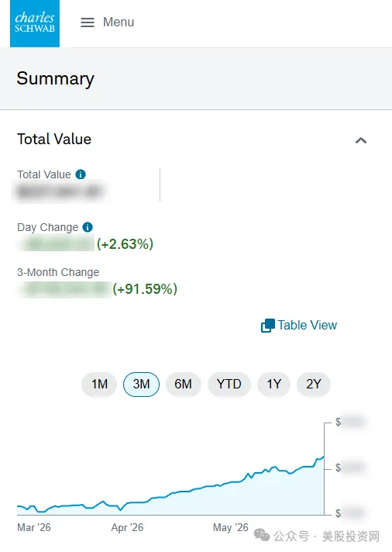Click the Total Value section heading
Screen dimensions: 392x552
(54, 139)
